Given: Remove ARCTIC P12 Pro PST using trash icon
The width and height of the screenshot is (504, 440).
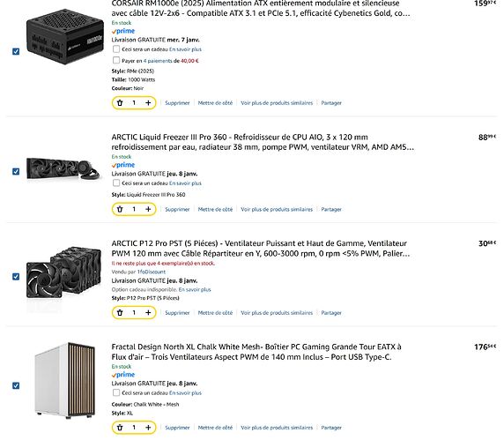Looking at the screenshot, I should (x=120, y=313).
